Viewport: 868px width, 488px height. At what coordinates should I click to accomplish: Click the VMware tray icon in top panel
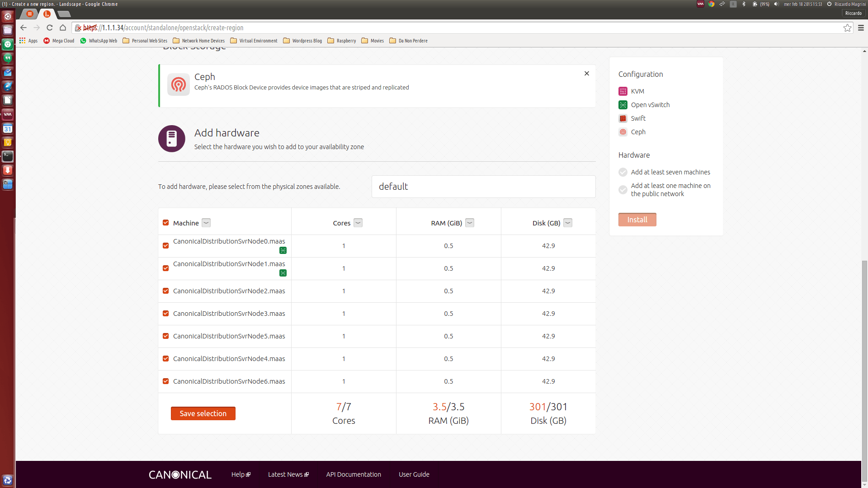point(700,4)
